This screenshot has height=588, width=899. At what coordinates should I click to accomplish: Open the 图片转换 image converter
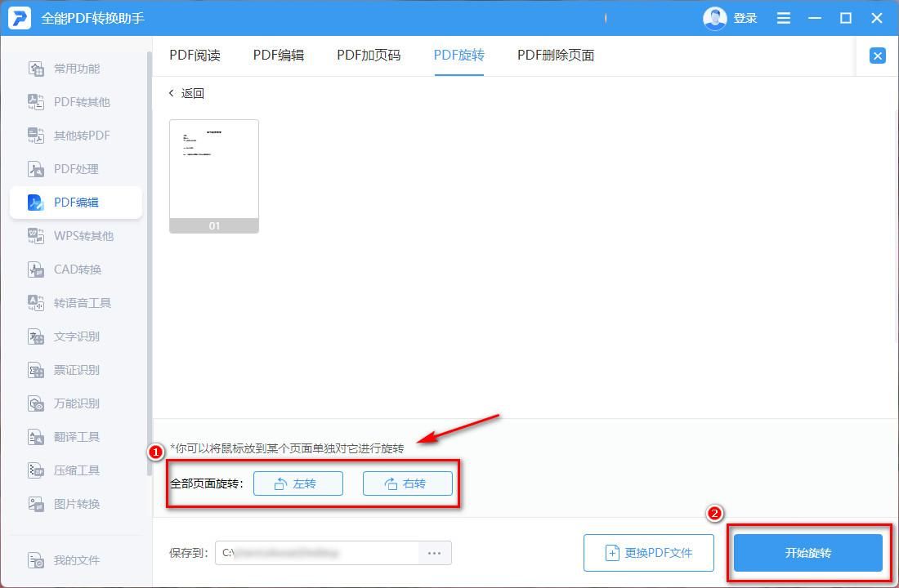click(78, 504)
